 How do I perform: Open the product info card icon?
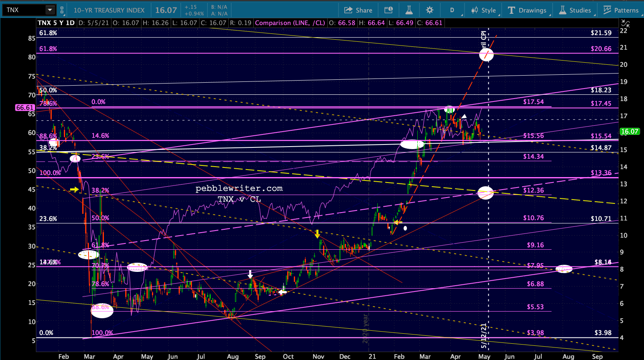click(x=389, y=10)
